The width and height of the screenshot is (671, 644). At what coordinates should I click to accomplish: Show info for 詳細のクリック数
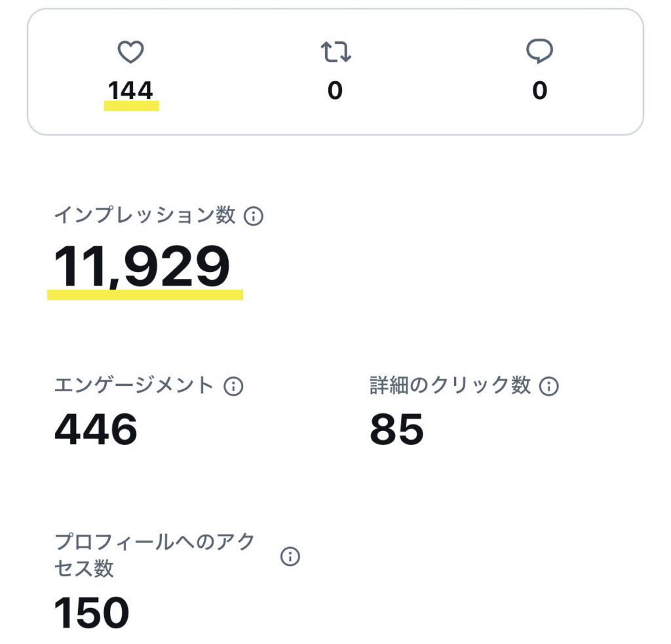(548, 387)
